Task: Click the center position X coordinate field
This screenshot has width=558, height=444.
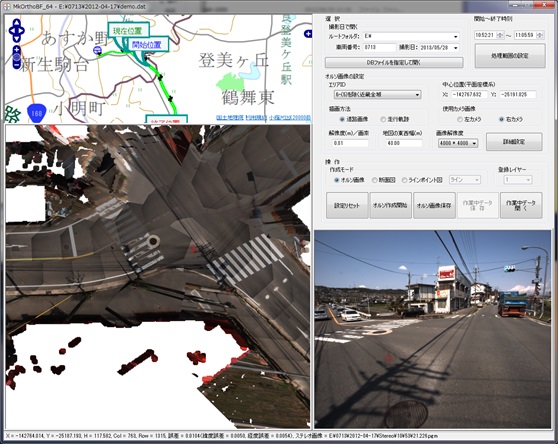Action: click(469, 95)
